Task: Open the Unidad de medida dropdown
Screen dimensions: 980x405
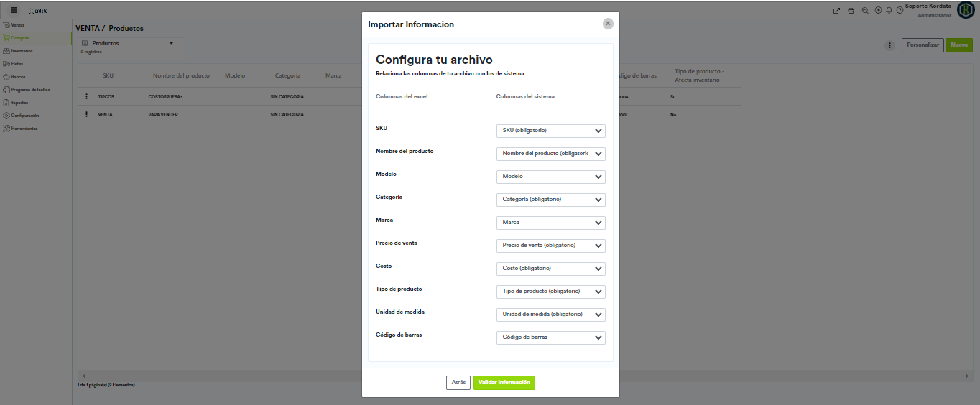Action: 550,315
